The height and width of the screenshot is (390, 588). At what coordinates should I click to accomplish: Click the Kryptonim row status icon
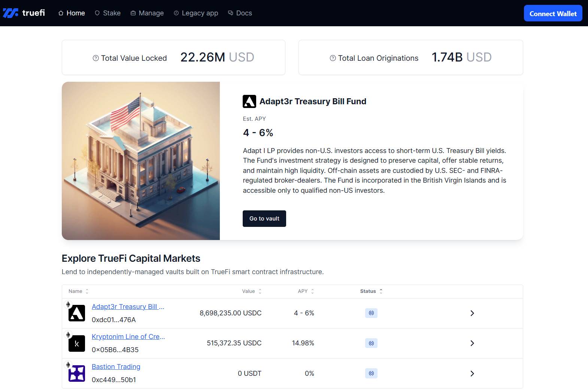point(371,343)
